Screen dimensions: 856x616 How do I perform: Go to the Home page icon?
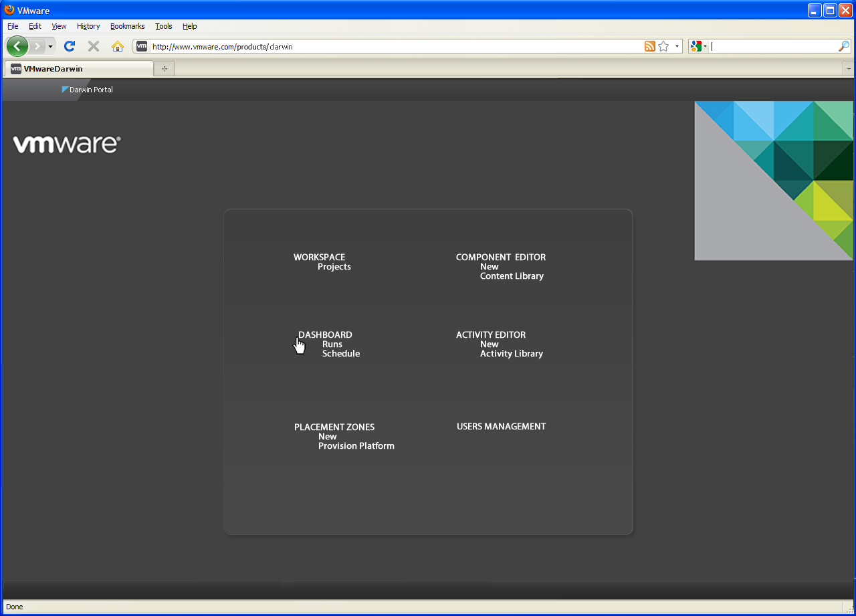pos(118,46)
